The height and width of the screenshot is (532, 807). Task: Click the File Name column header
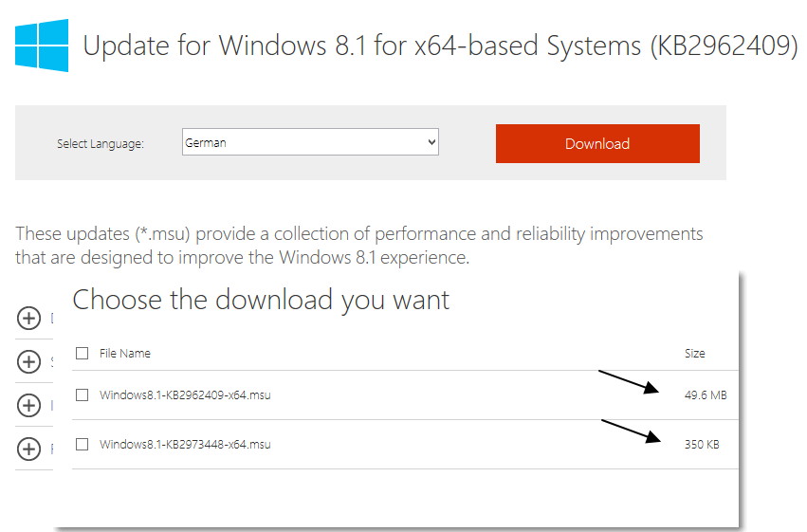(x=125, y=354)
